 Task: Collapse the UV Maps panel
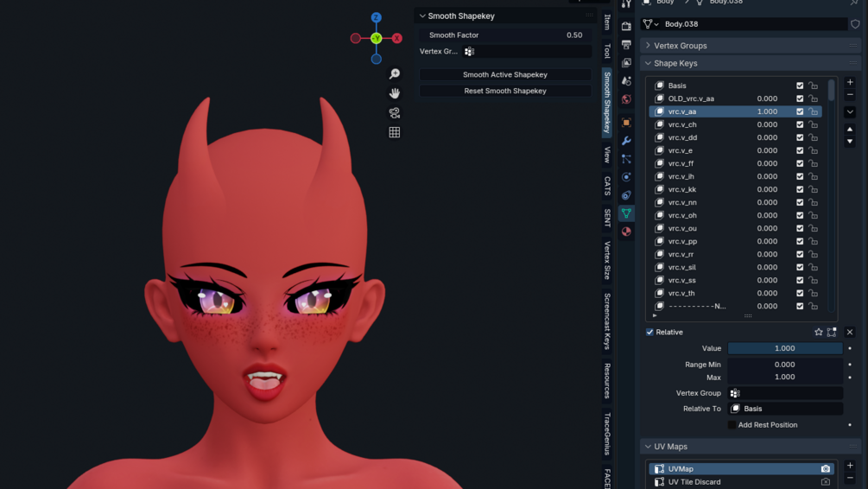pos(648,447)
